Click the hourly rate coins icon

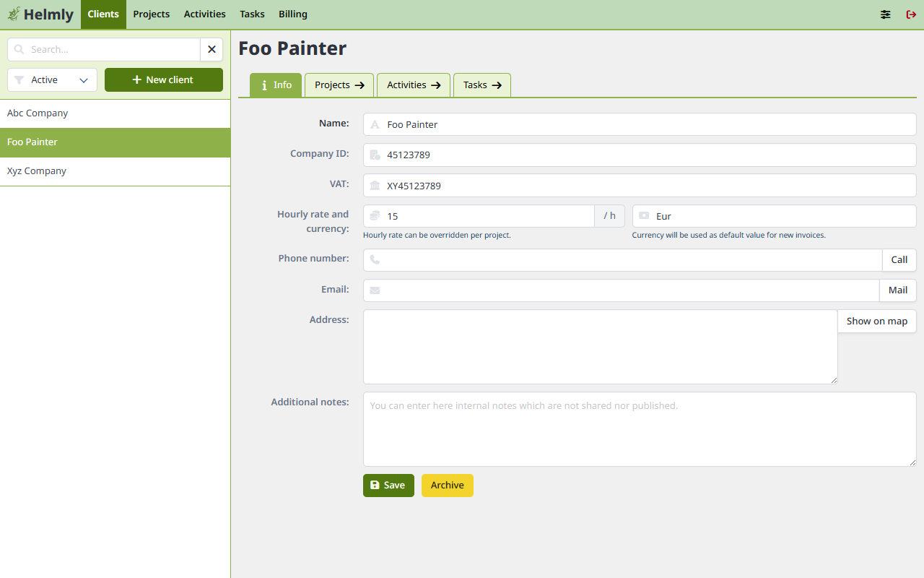click(x=375, y=216)
